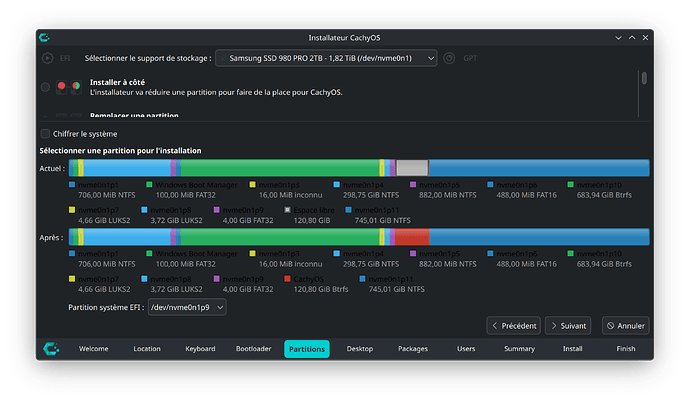Click the gray 'Espace libre' legend square

(x=288, y=210)
